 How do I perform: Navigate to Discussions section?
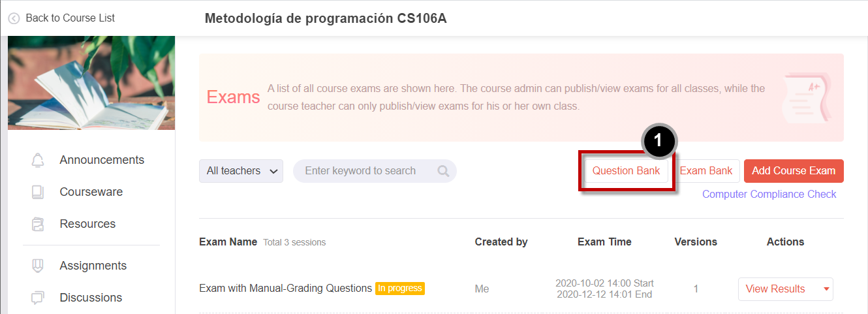[91, 298]
